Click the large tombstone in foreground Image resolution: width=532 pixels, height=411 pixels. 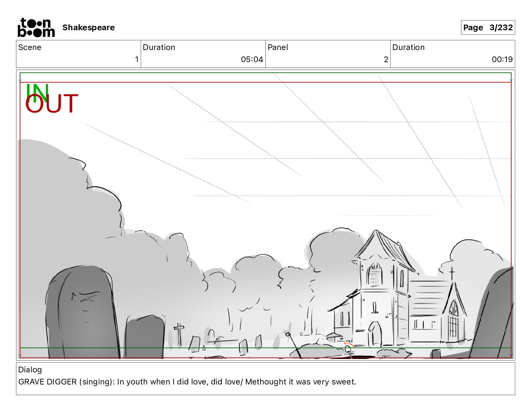click(x=82, y=312)
